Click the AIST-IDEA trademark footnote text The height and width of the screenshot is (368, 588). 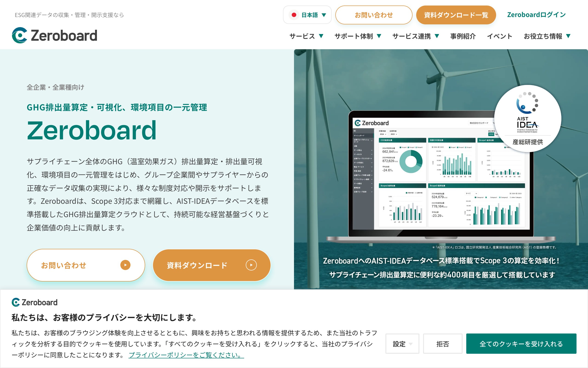494,247
